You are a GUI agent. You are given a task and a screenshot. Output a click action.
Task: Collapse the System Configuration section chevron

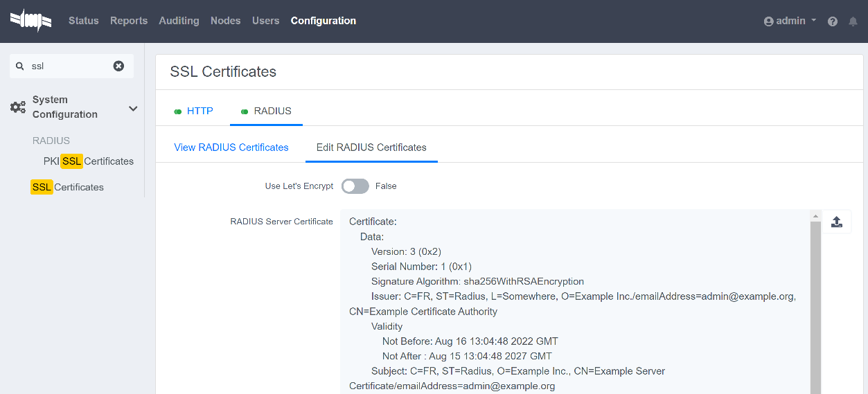pyautogui.click(x=133, y=108)
